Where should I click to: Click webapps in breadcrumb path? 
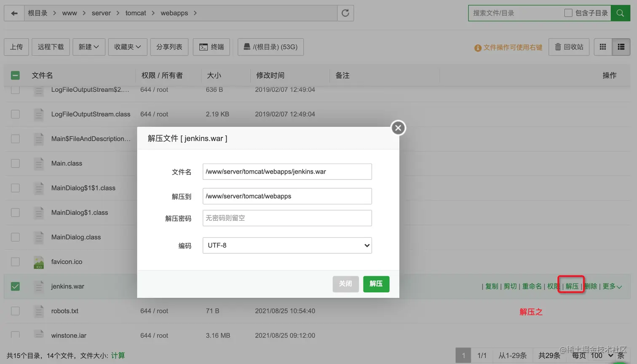click(x=174, y=13)
